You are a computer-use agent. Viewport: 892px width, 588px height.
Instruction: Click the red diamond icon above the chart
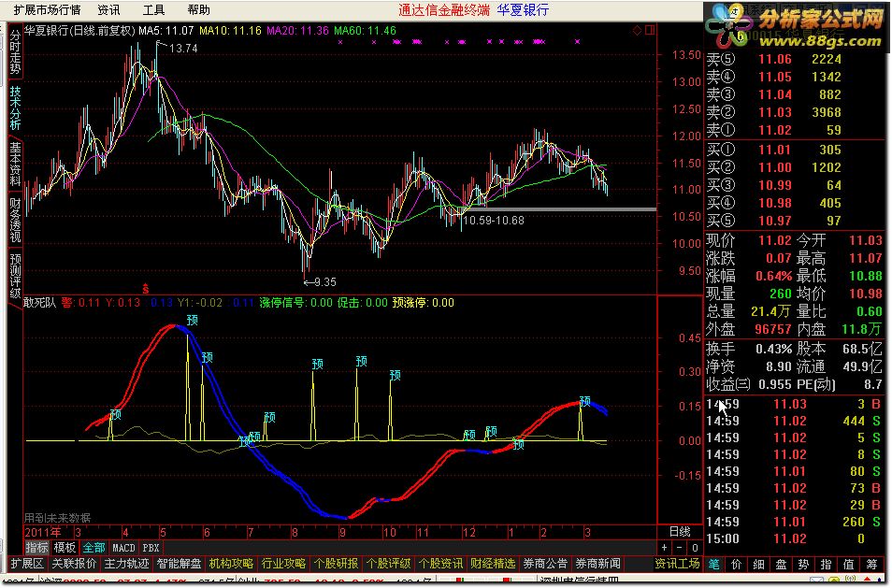click(x=637, y=30)
